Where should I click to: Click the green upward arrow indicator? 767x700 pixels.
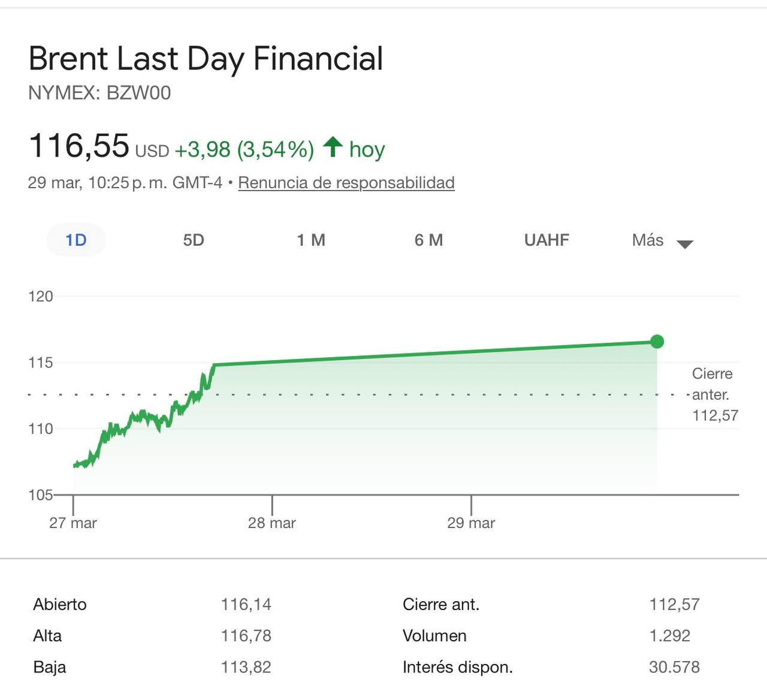coord(334,146)
